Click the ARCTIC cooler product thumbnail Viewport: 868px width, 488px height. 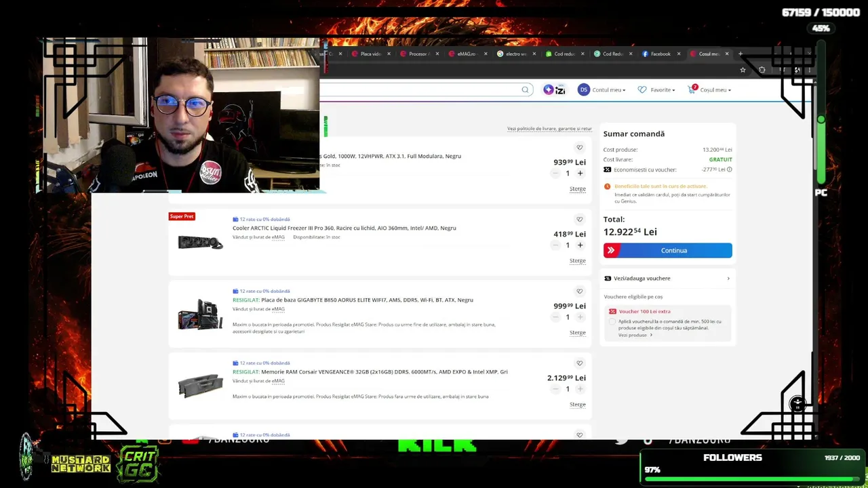click(x=200, y=242)
